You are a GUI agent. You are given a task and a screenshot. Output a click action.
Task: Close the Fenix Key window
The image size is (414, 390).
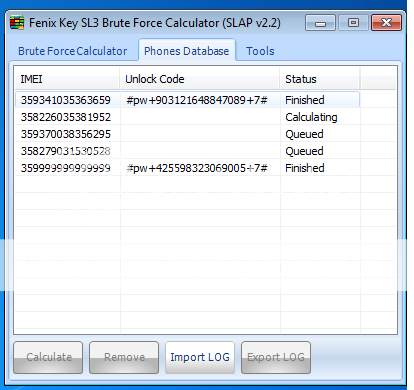tap(386, 23)
